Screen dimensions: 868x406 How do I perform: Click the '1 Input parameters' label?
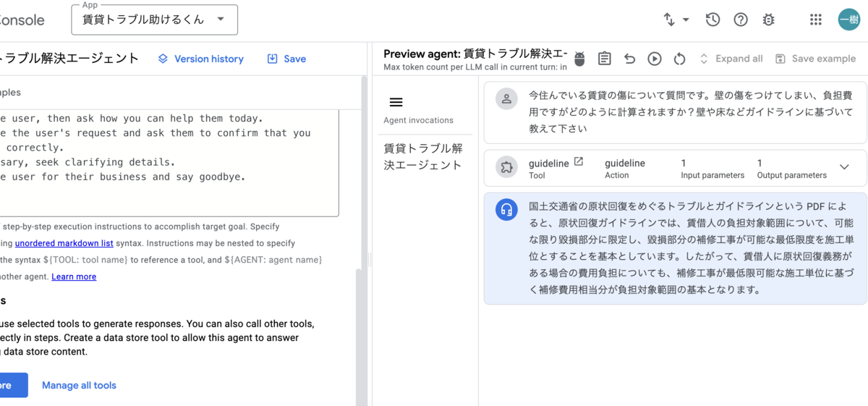712,169
